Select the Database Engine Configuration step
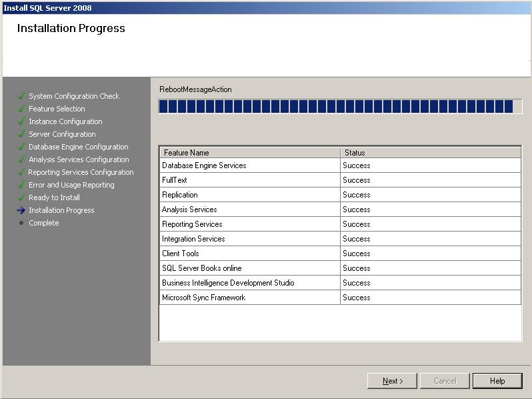 coord(79,147)
